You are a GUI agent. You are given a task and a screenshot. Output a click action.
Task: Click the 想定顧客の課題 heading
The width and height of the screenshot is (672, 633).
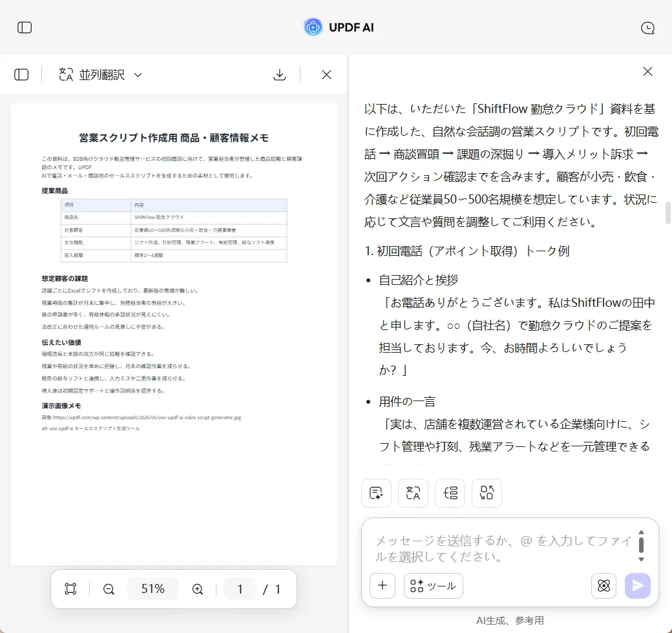pyautogui.click(x=64, y=278)
